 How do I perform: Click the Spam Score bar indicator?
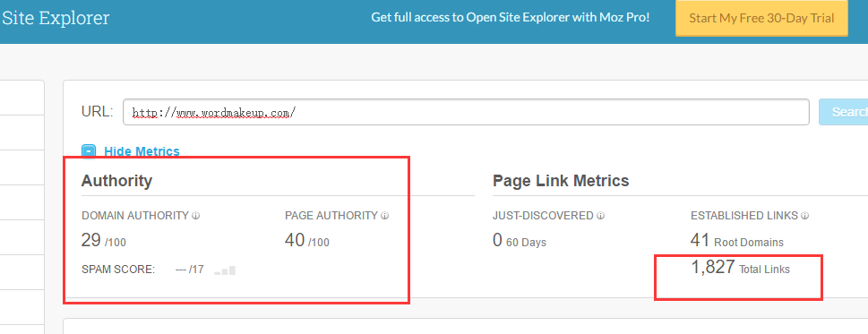226,270
